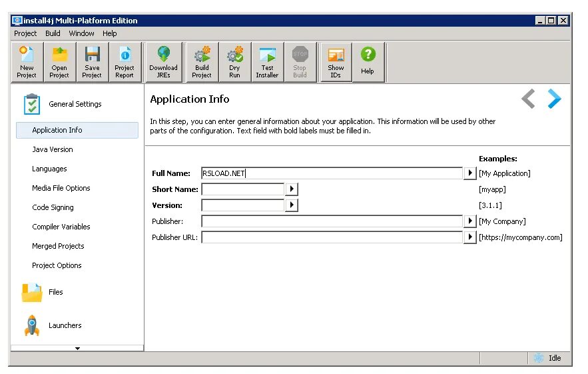The image size is (588, 374).
Task: Open the Project Report icon
Action: point(125,63)
